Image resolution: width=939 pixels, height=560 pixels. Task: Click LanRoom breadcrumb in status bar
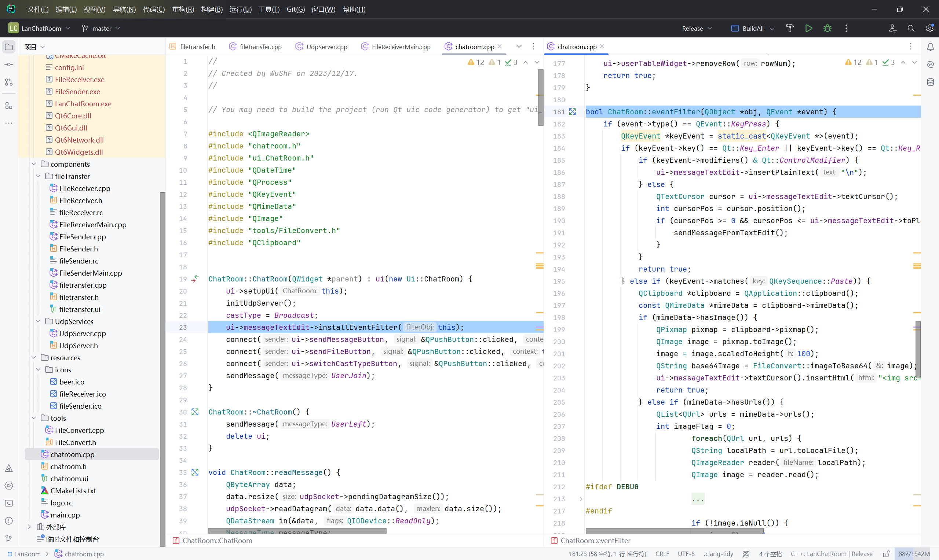coord(26,553)
